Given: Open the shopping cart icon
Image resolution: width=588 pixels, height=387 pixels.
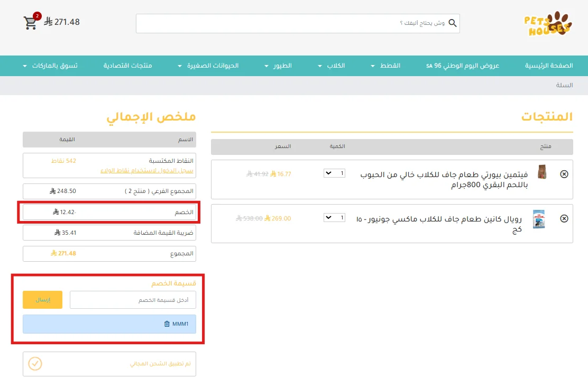Looking at the screenshot, I should click(x=30, y=22).
